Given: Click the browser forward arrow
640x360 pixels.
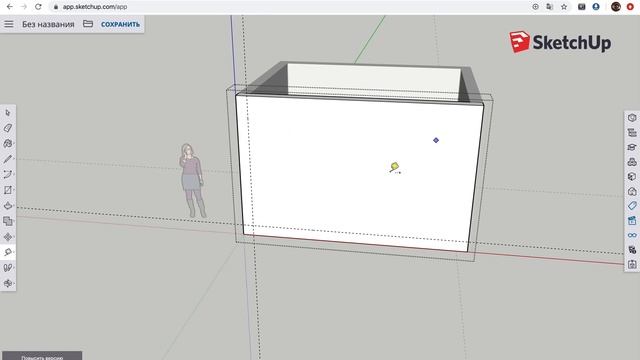Looking at the screenshot, I should pyautogui.click(x=24, y=7).
